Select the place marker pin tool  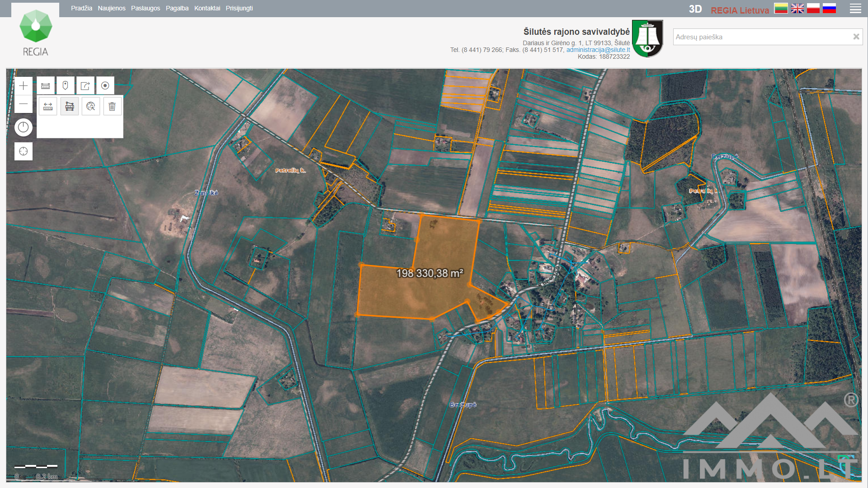coord(66,86)
